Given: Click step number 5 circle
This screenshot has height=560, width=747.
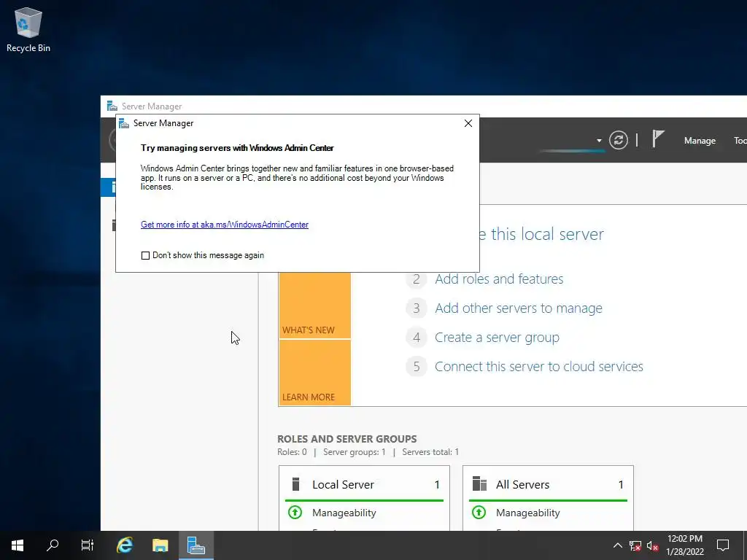Looking at the screenshot, I should [x=417, y=367].
